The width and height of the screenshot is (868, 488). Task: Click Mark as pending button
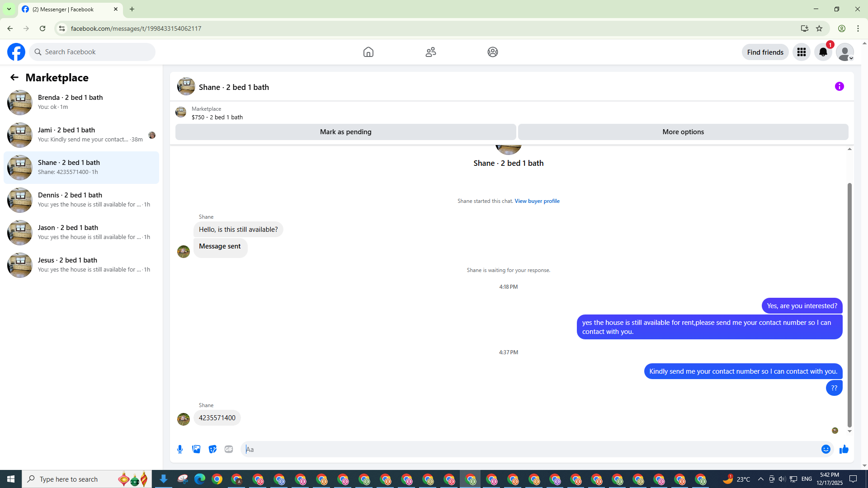pos(345,132)
